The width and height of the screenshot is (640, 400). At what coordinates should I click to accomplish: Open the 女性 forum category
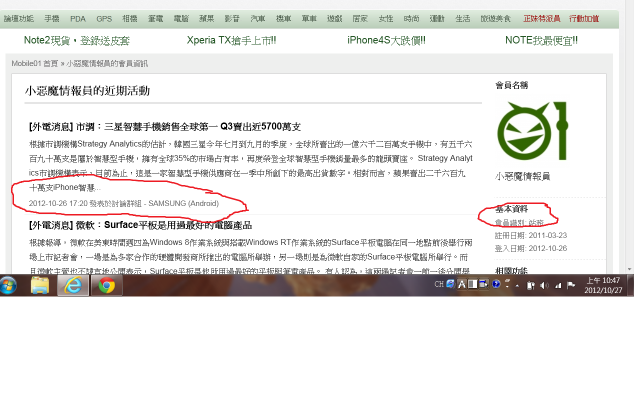[x=386, y=19]
